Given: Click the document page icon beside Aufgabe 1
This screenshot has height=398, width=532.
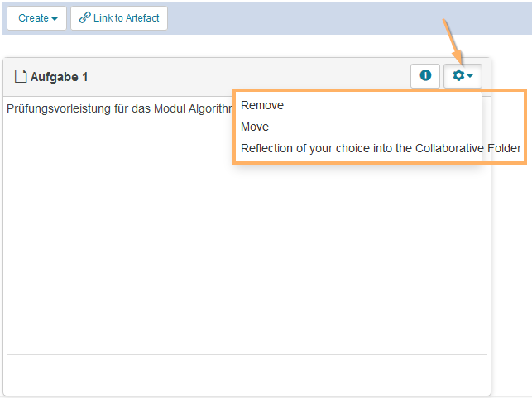Looking at the screenshot, I should [21, 77].
